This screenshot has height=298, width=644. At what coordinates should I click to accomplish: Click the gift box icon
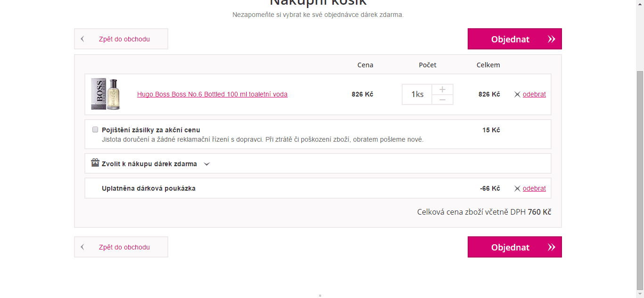(x=95, y=163)
